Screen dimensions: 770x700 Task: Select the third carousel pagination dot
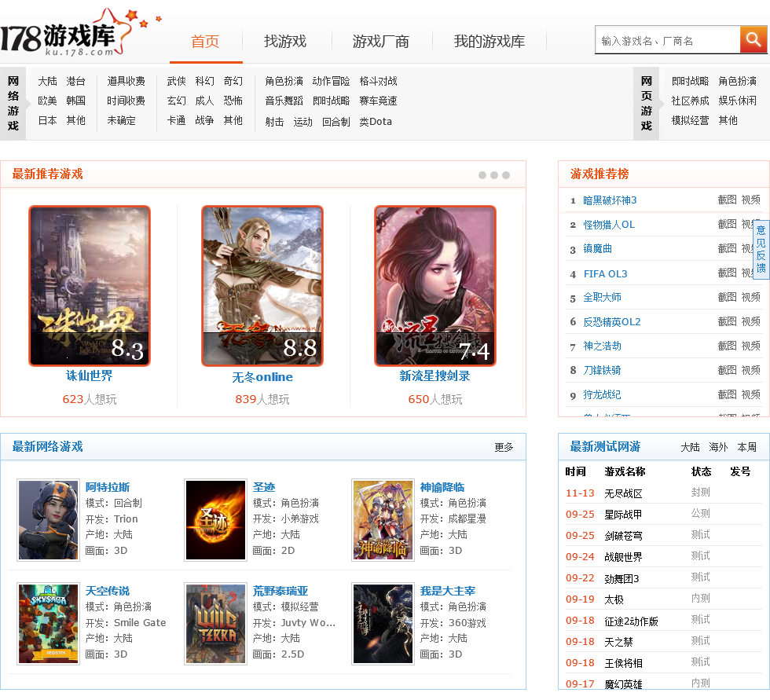point(506,175)
